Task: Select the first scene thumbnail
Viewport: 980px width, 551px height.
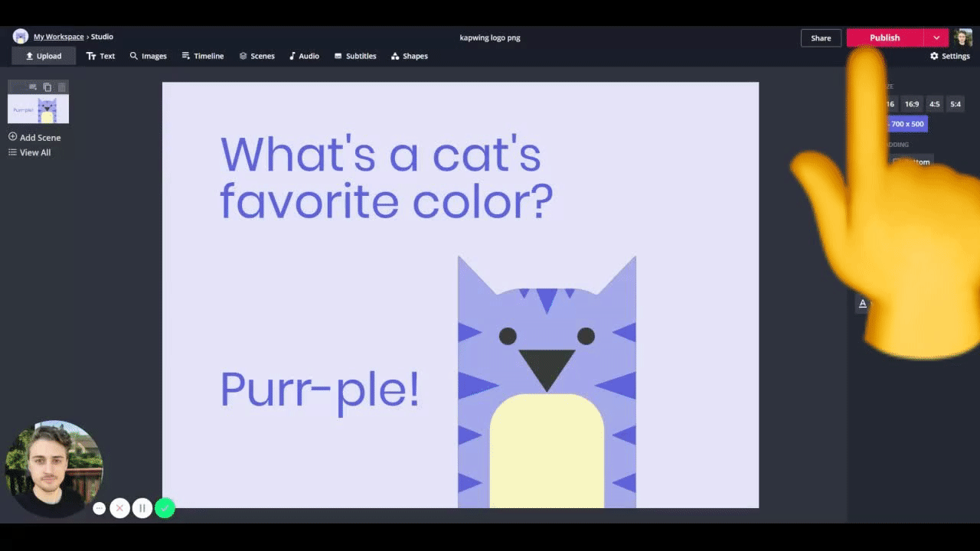Action: coord(38,109)
